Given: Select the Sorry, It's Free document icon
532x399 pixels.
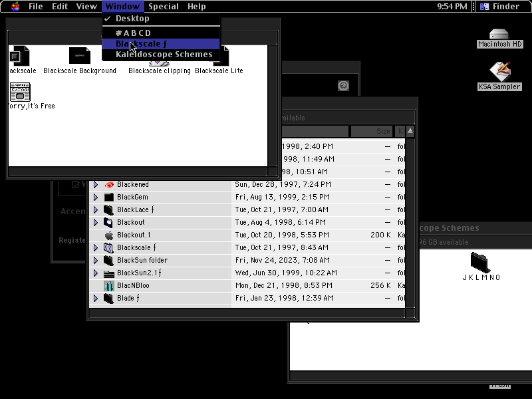Looking at the screenshot, I should (x=20, y=92).
